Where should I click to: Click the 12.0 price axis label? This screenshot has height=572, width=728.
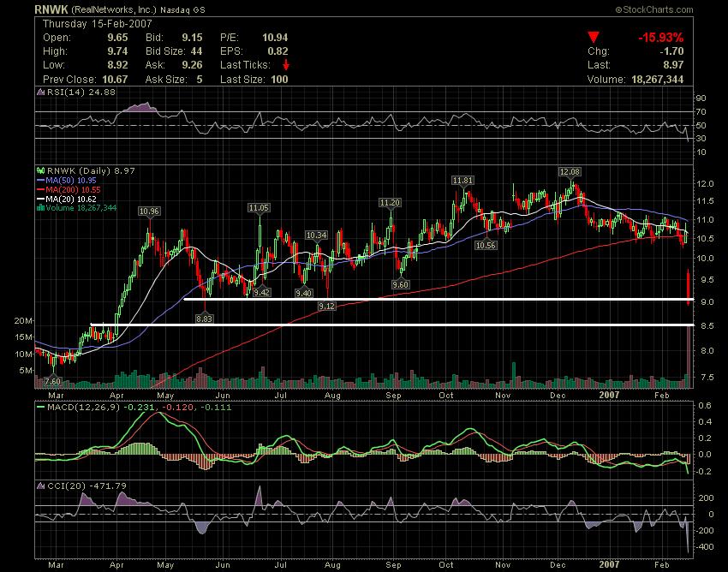pyautogui.click(x=705, y=184)
